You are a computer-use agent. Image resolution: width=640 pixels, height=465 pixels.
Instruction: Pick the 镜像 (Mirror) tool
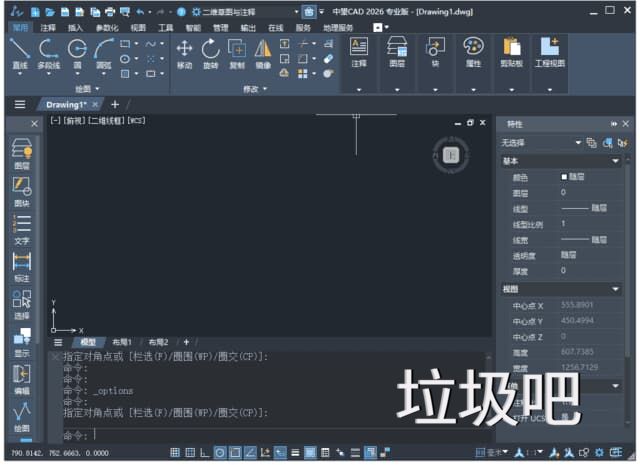pyautogui.click(x=263, y=53)
